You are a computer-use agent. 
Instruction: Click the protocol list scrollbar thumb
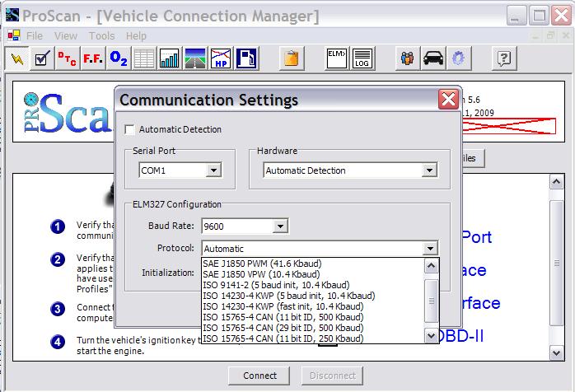(432, 301)
